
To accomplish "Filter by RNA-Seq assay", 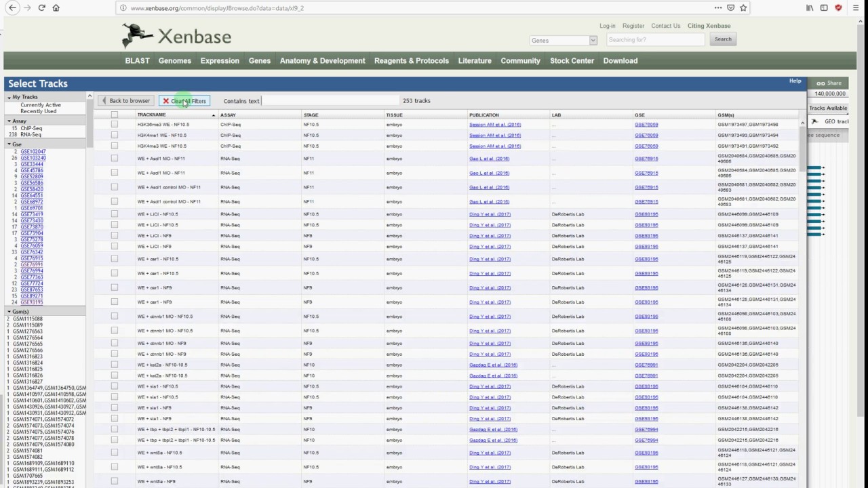I will (31, 134).
